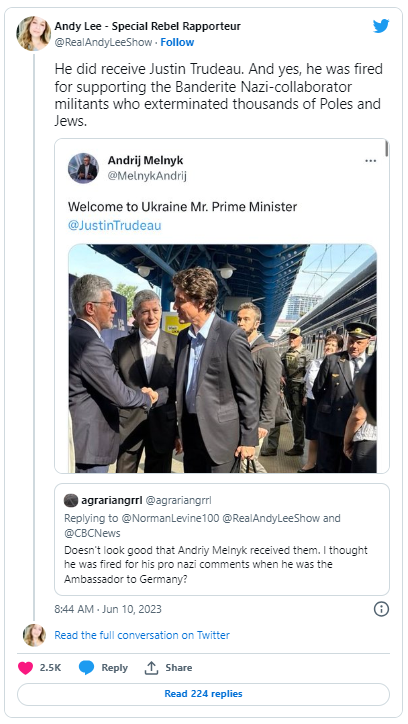Open Read 224 replies button

pyautogui.click(x=204, y=694)
